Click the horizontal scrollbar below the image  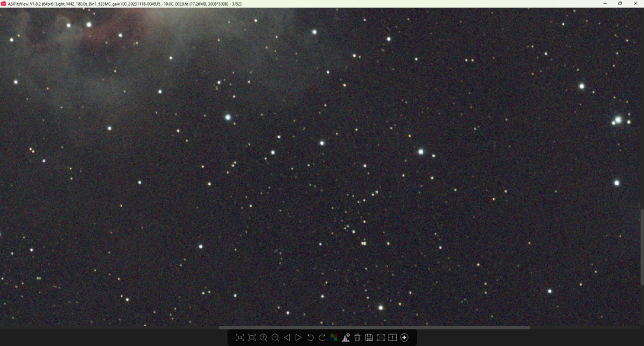click(374, 327)
